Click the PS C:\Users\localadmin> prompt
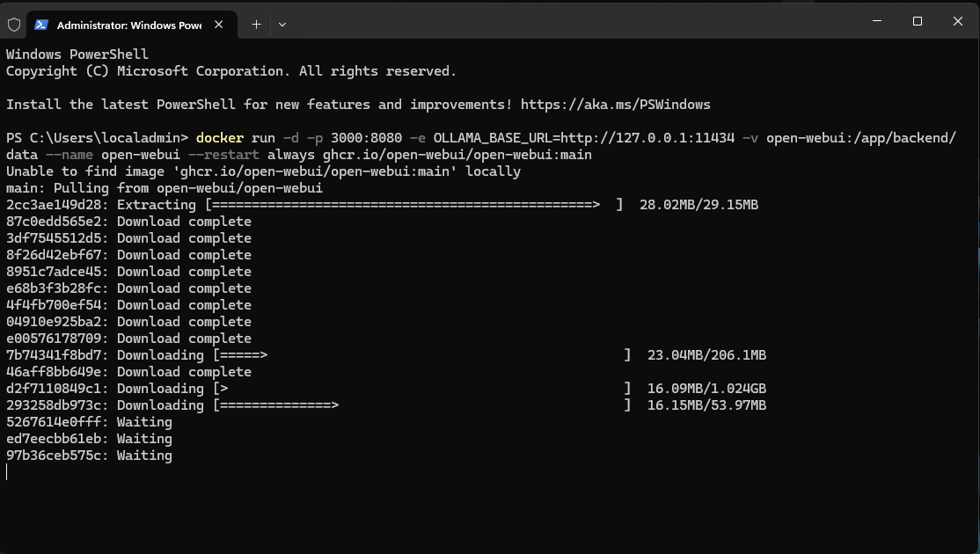 pos(97,138)
